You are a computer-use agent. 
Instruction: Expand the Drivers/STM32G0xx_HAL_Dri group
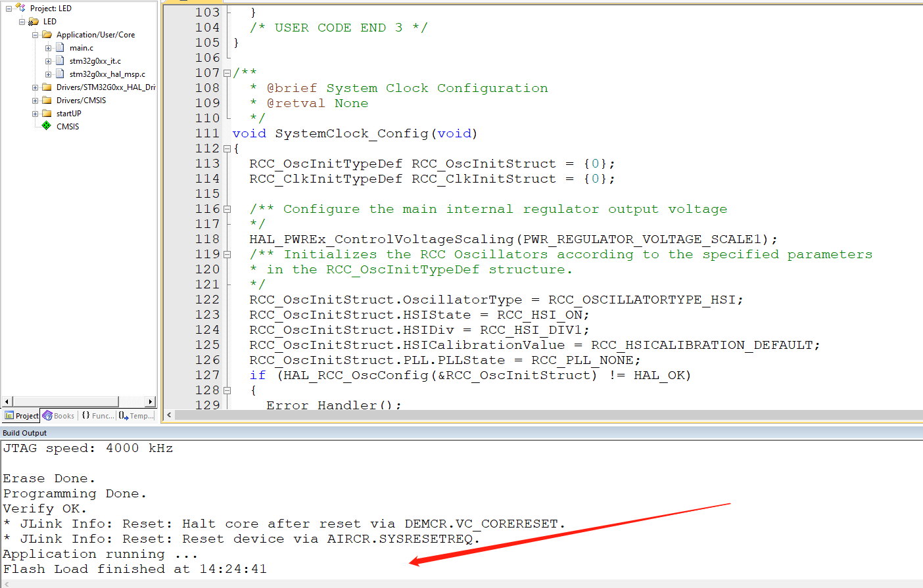click(35, 87)
